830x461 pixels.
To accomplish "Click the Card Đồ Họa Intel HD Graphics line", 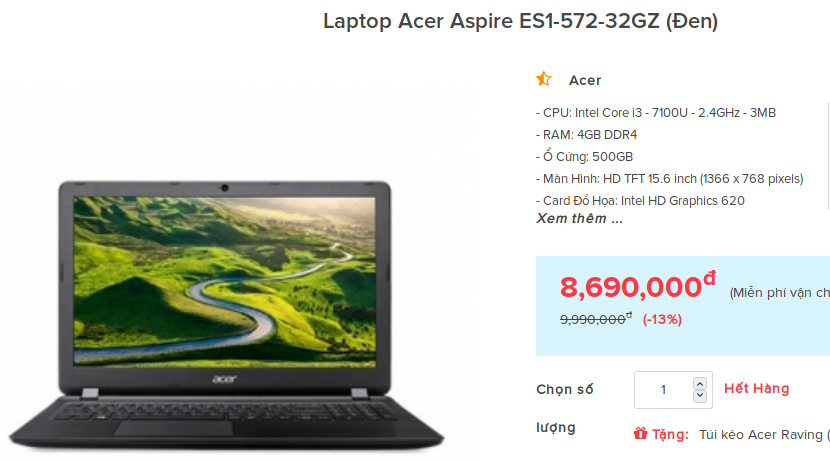I will (640, 201).
